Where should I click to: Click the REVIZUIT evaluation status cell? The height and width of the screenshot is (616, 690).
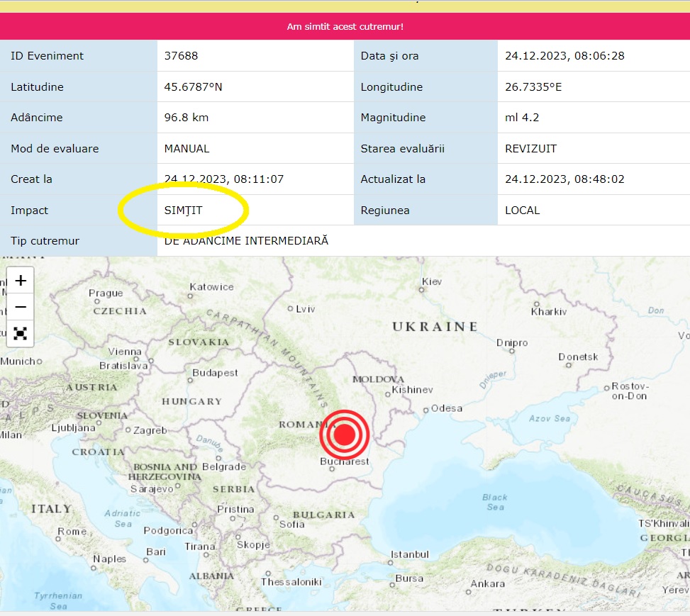click(530, 149)
